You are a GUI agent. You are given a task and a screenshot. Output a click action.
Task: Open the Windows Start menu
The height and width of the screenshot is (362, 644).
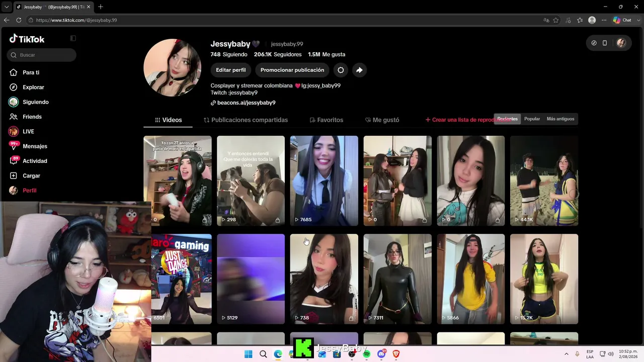(x=248, y=354)
